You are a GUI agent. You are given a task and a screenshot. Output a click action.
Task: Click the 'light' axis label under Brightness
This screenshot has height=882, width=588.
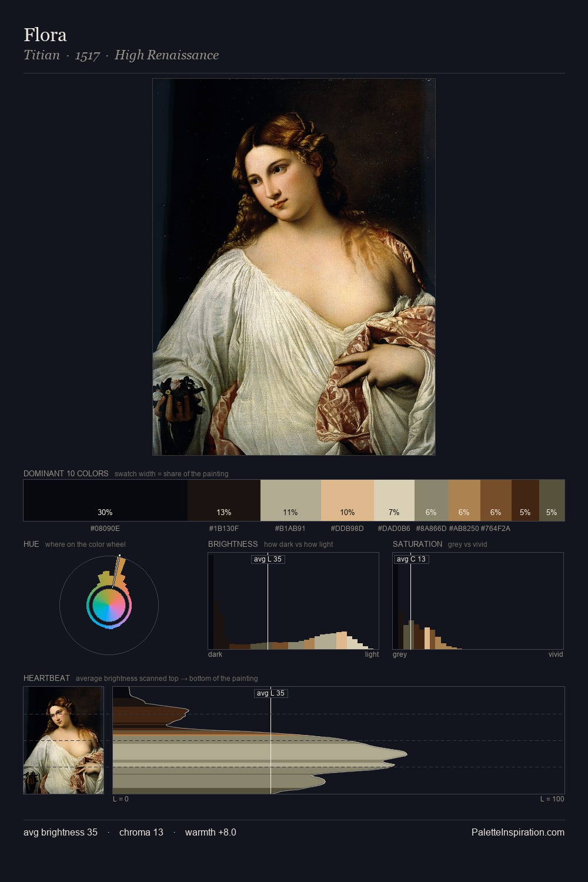pos(372,654)
